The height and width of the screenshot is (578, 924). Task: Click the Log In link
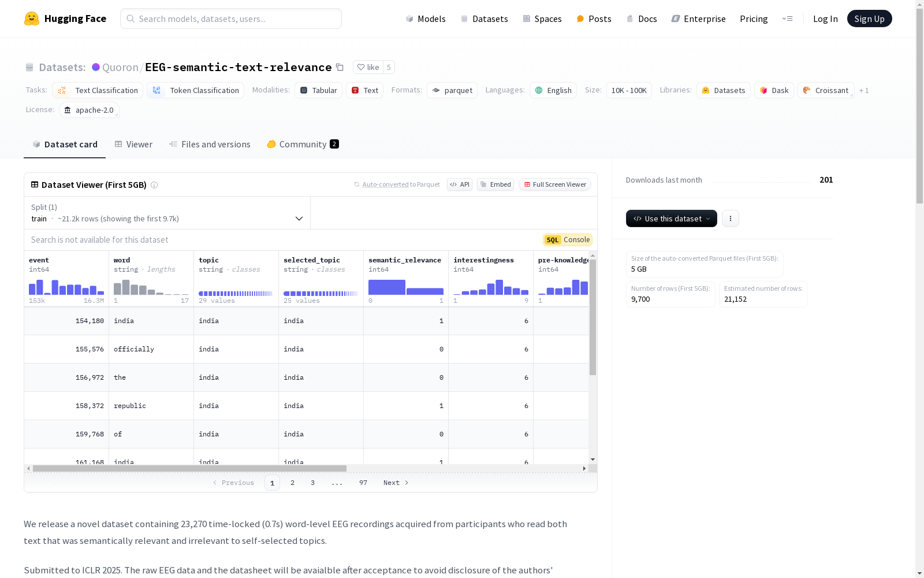click(825, 18)
